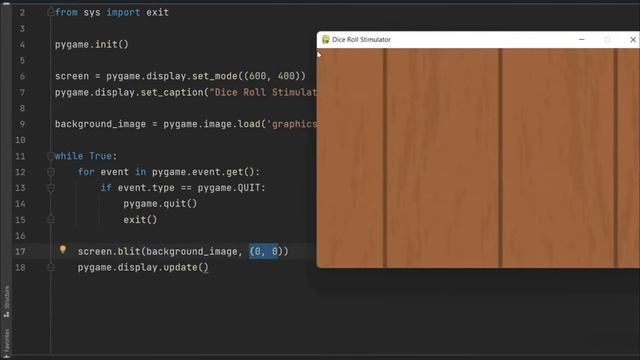Click the wooden background in the pygame window
640x360 pixels.
click(478, 158)
